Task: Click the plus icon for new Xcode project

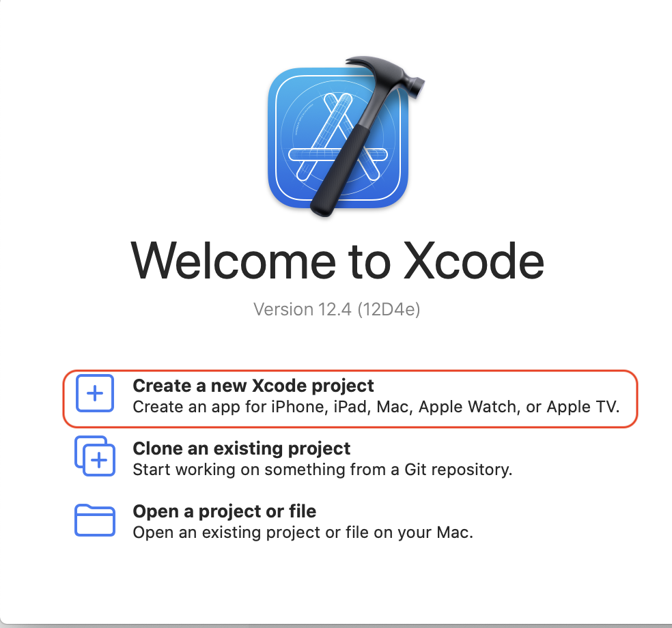Action: pos(95,393)
